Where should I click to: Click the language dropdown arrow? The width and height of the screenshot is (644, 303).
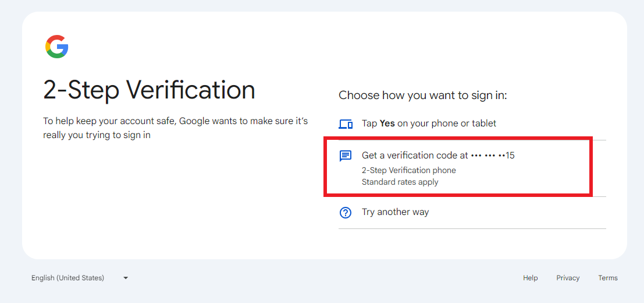tap(126, 278)
